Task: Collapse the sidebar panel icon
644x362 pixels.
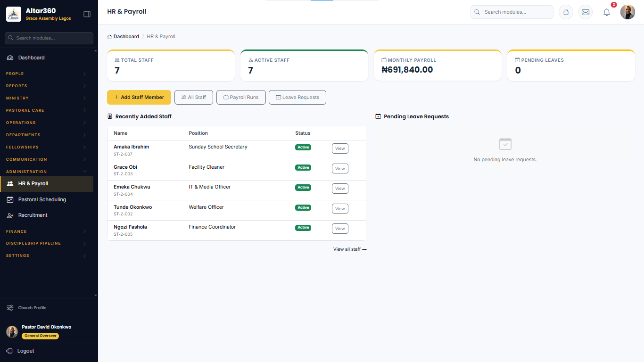Action: [87, 14]
